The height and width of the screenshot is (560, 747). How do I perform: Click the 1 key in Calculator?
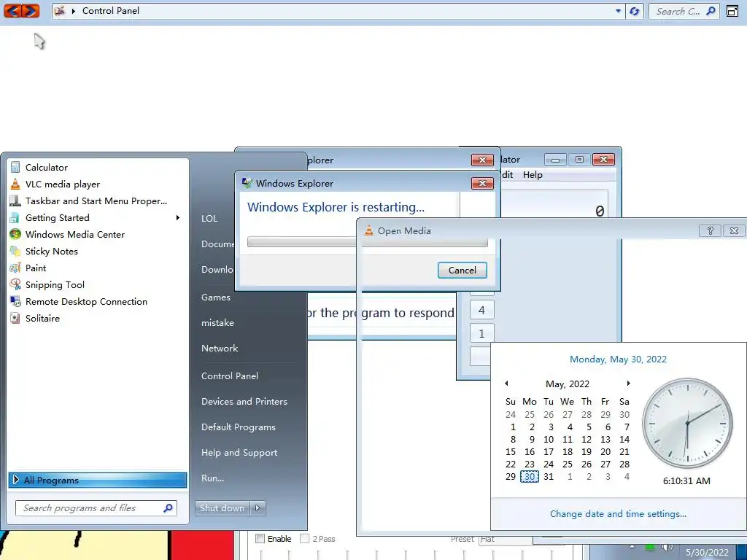click(481, 333)
